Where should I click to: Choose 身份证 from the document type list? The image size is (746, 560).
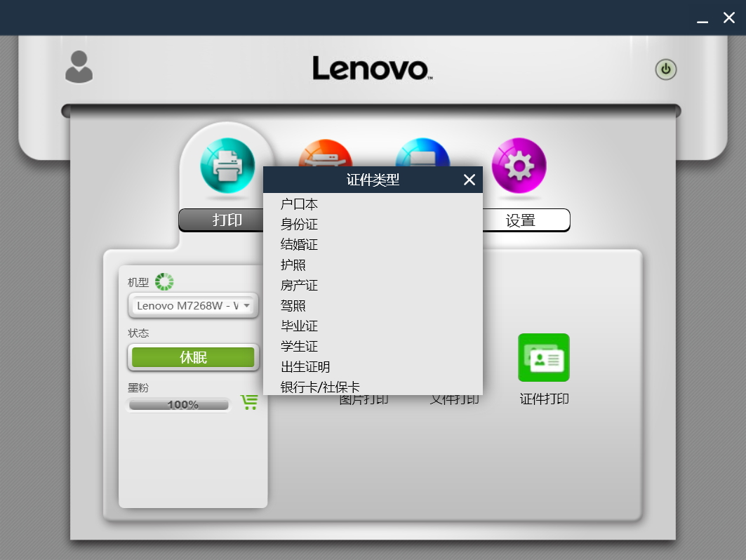tap(373, 224)
